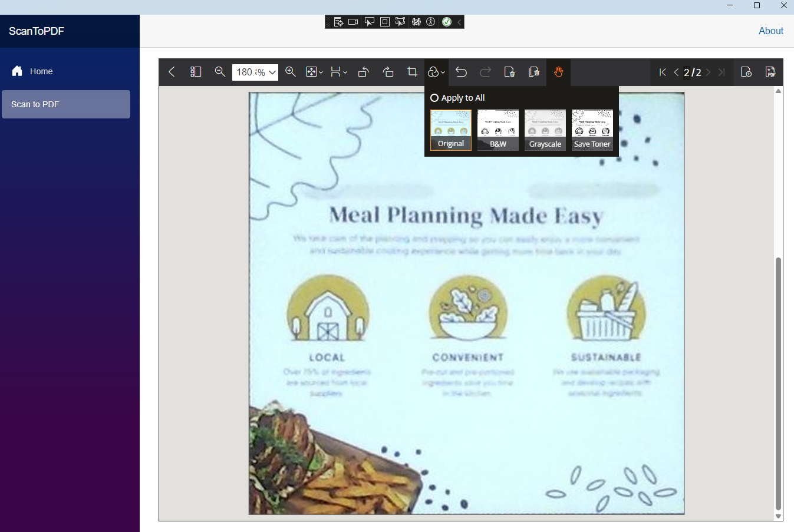Screen dimensions: 794x532
Task: Select Scan to PDF in sidebar
Action: coord(66,104)
